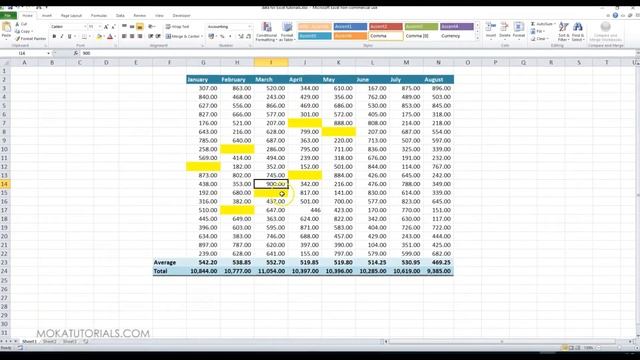Apply the yellow Fill Color bucket
Image resolution: width=640 pixels, height=360 pixels.
[x=99, y=36]
